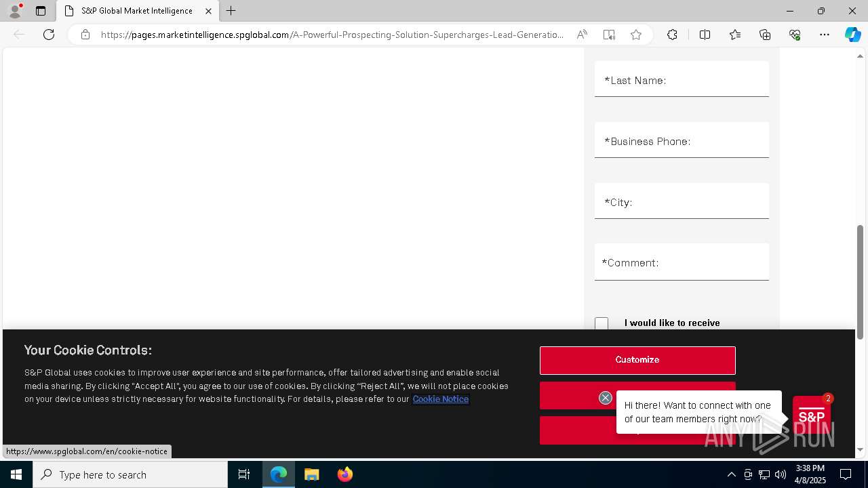This screenshot has height=488, width=868.
Task: Open Task View on taskbar
Action: [x=244, y=474]
